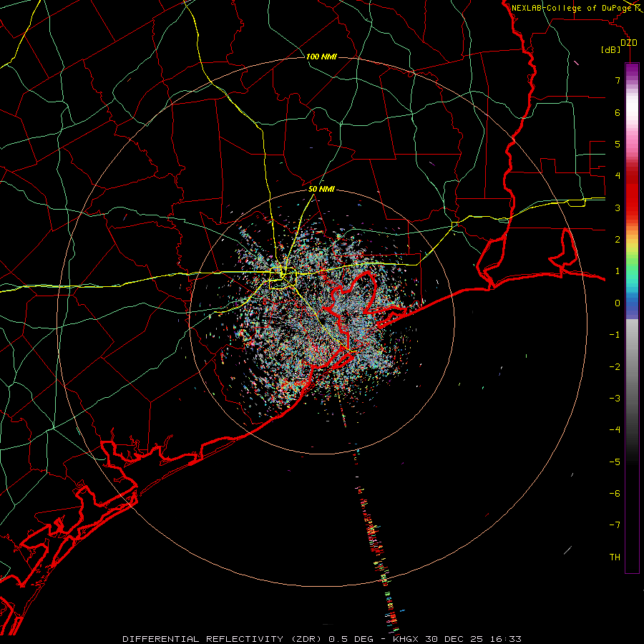This screenshot has width=644, height=644.
Task: Click the TH threshold label on colorbar
Action: click(615, 557)
